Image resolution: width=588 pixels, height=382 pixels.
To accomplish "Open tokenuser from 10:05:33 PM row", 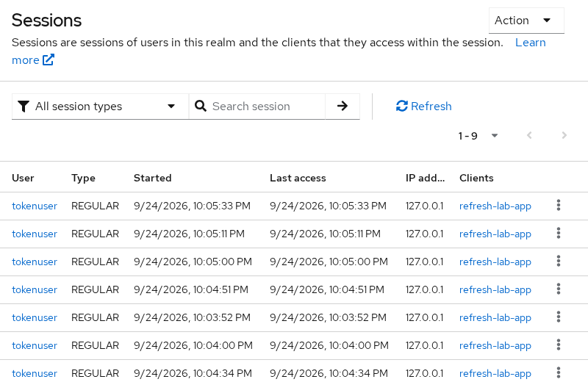I will point(35,206).
